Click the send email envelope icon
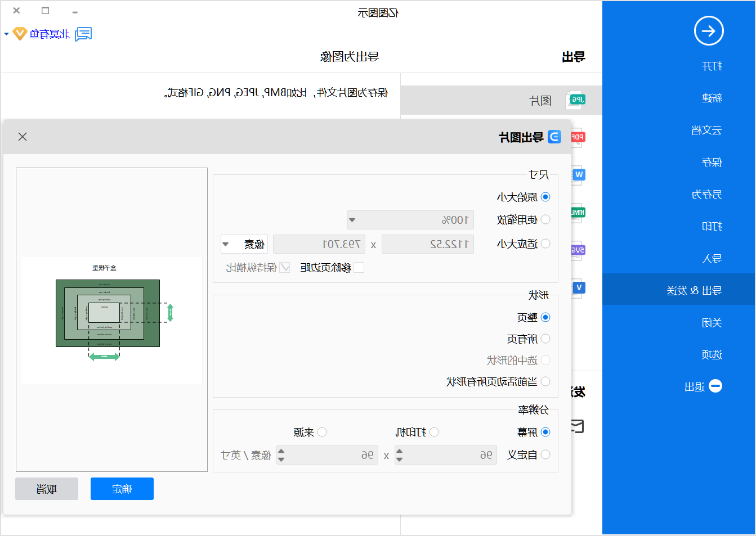 tap(578, 426)
